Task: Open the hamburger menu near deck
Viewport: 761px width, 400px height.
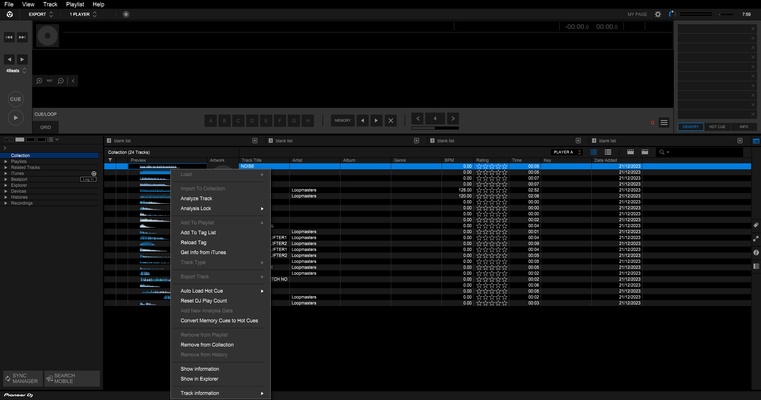Action: pos(664,123)
